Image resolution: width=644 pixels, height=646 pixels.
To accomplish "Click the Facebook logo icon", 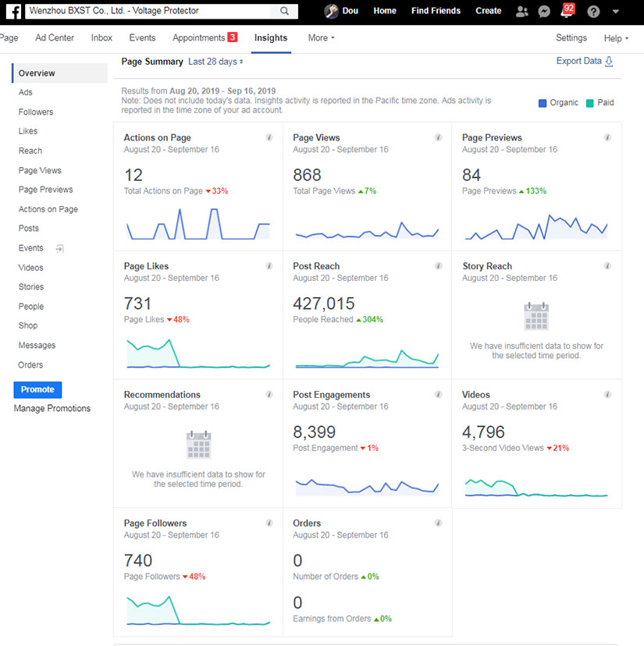I will (x=13, y=11).
